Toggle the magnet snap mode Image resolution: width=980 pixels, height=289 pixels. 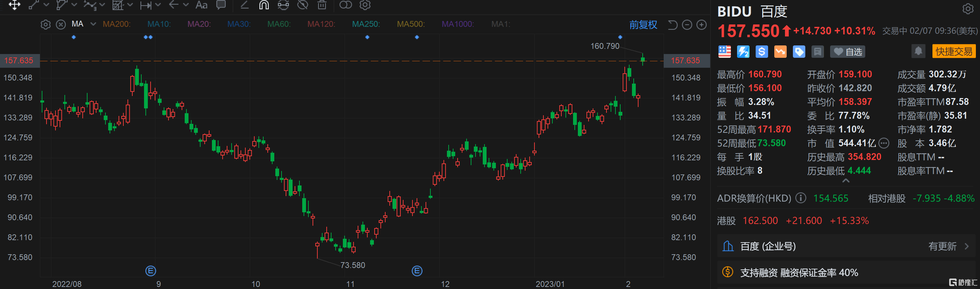click(264, 5)
